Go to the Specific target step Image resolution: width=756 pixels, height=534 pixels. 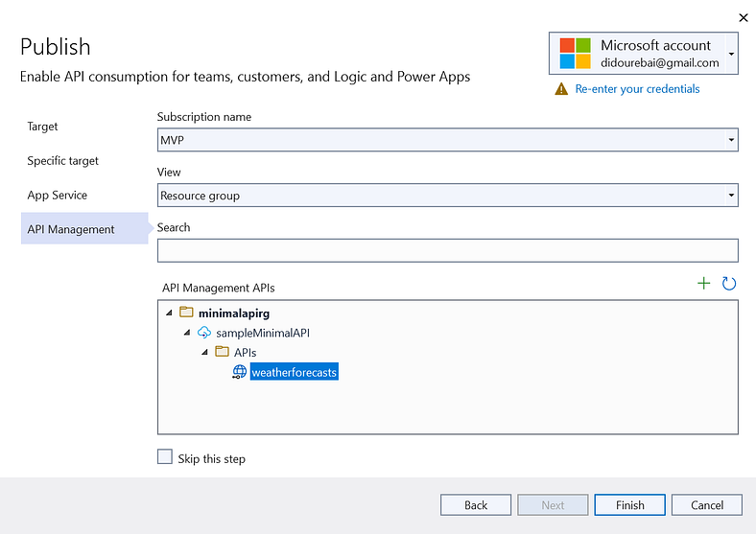click(62, 161)
